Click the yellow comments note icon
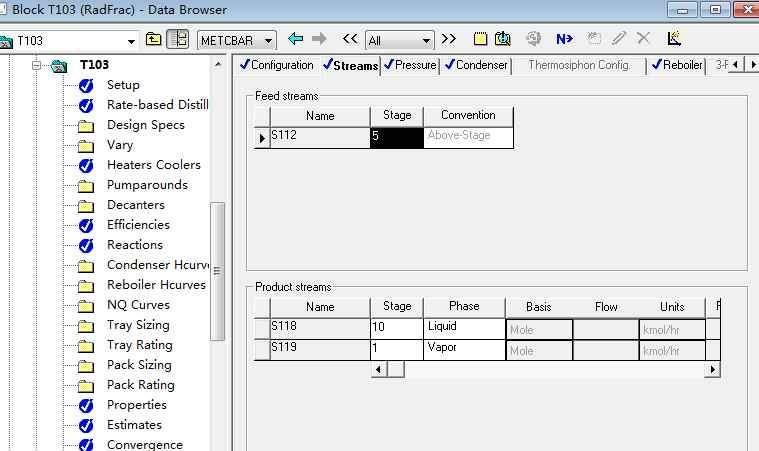The width and height of the screenshot is (759, 451). point(480,39)
